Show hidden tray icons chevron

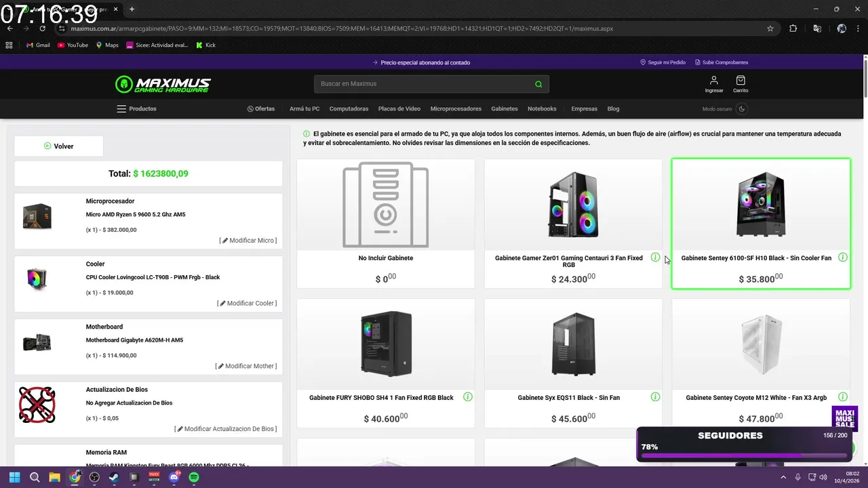[x=784, y=477]
